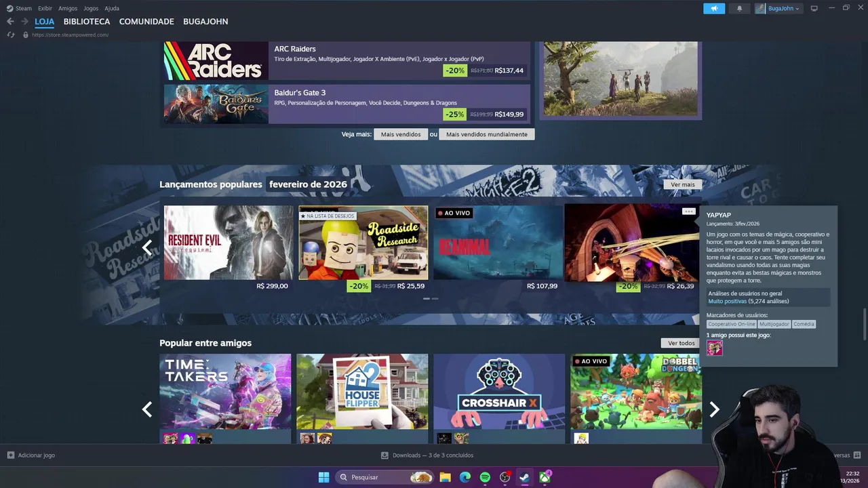Switch to the LOJA tab
Viewport: 868px width, 488px height.
point(45,22)
